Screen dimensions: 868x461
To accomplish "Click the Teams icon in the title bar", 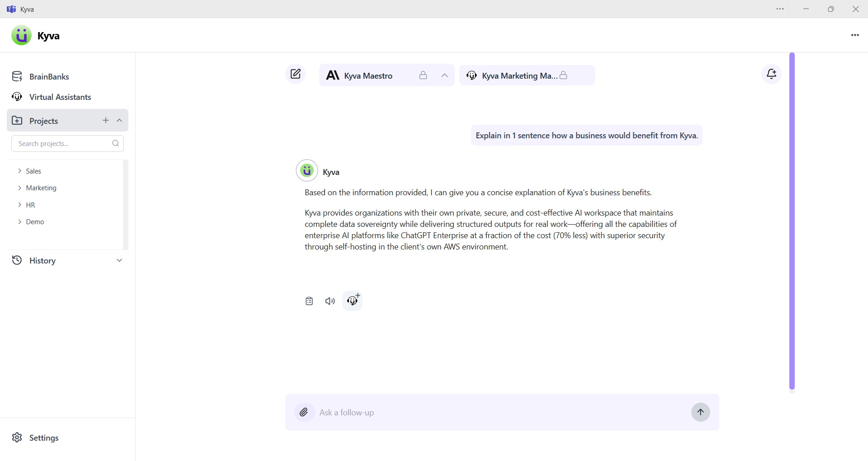I will coord(12,9).
